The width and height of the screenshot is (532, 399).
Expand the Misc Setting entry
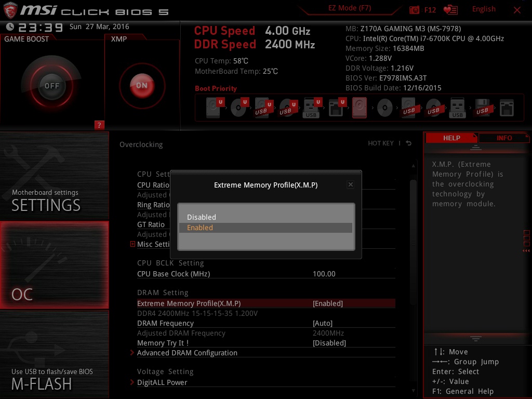point(153,244)
